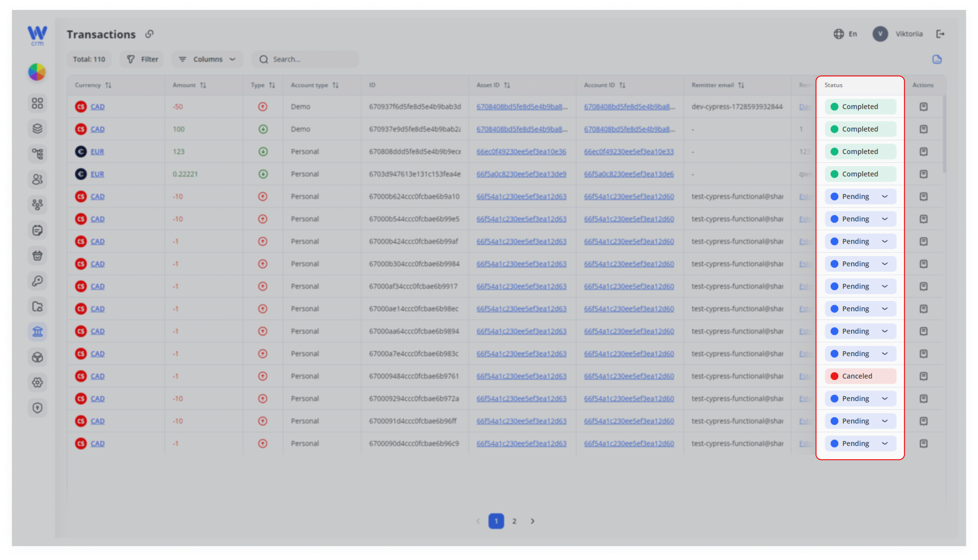978x560 pixels.
Task: Click the export file icon top right
Action: tap(937, 59)
